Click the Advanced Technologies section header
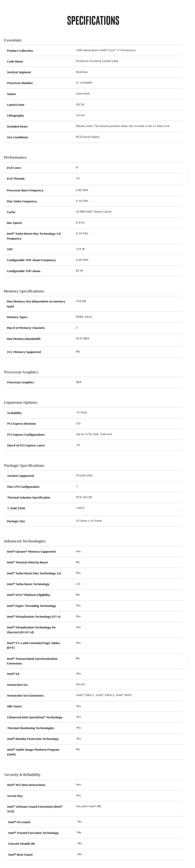Image resolution: width=195 pixels, height=868 pixels. click(25, 541)
